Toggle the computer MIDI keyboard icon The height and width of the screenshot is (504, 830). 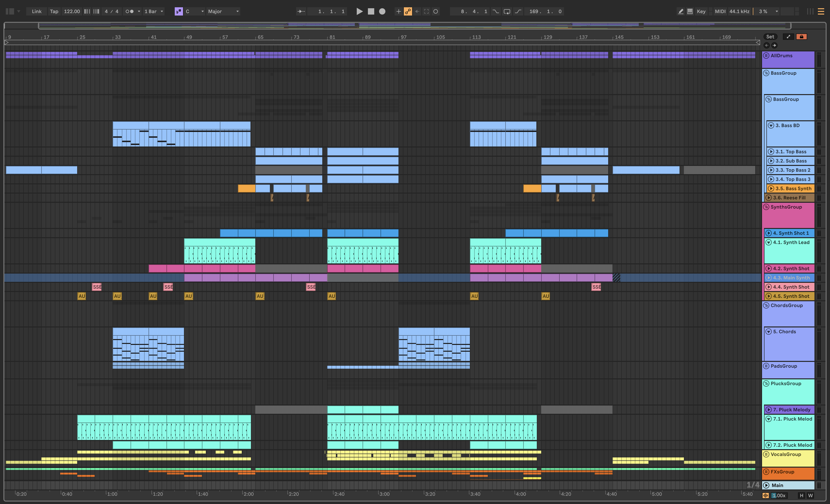click(690, 11)
